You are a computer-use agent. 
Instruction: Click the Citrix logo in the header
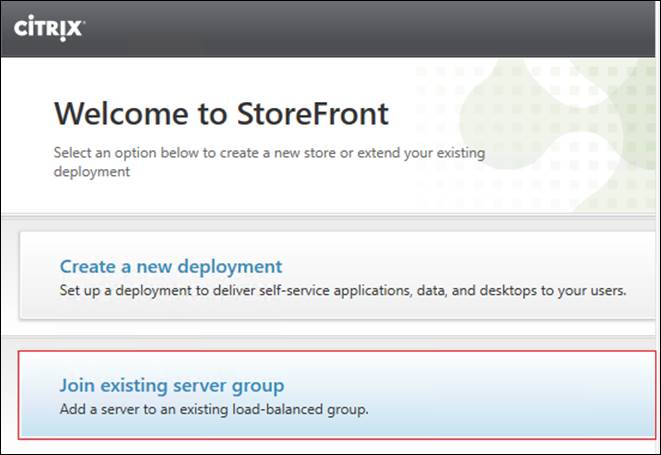click(49, 28)
